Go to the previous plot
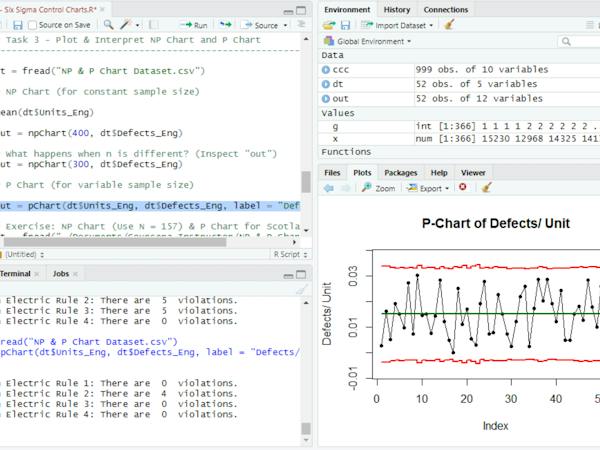 tap(329, 188)
